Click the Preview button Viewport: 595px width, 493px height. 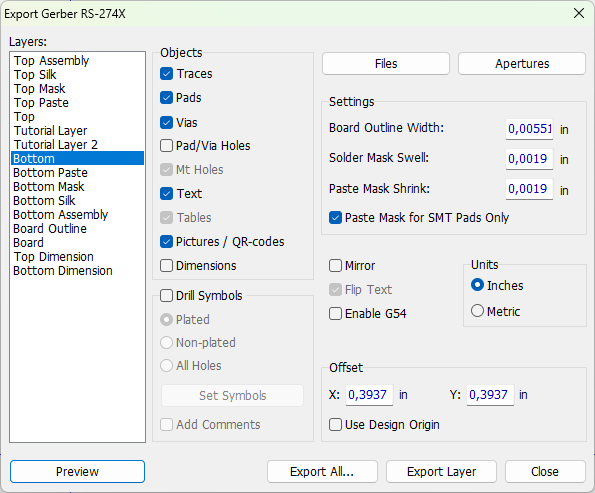coord(77,471)
